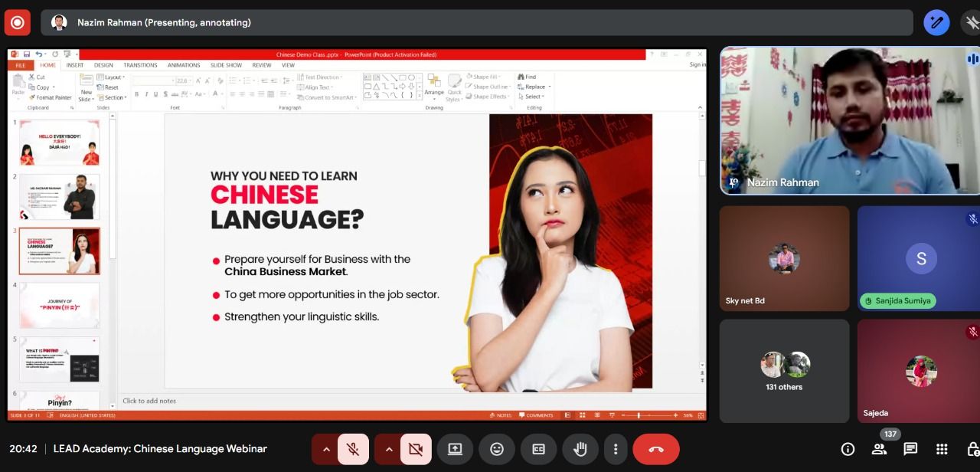Open the emoji reactions picker
980x472 pixels.
click(497, 449)
